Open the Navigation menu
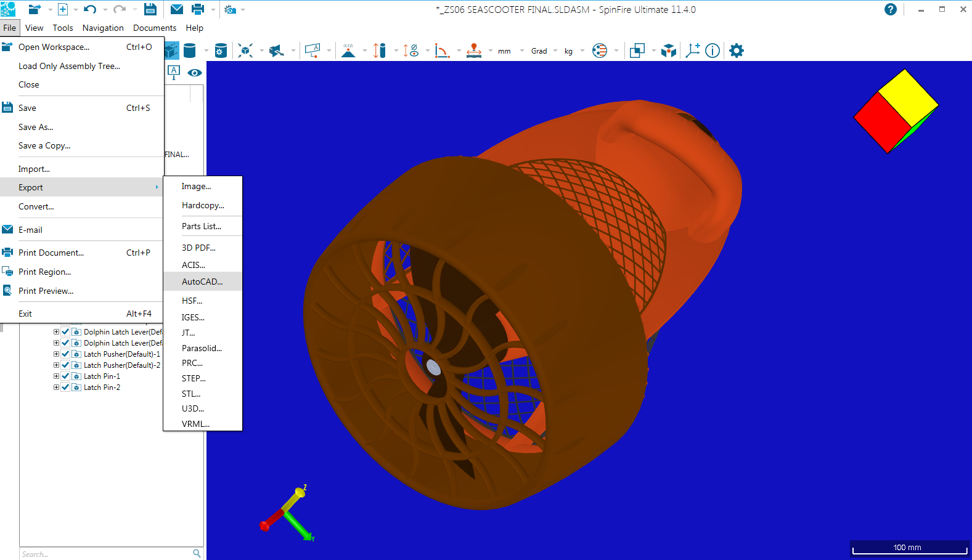Screen dimensions: 972x560 click(x=103, y=28)
